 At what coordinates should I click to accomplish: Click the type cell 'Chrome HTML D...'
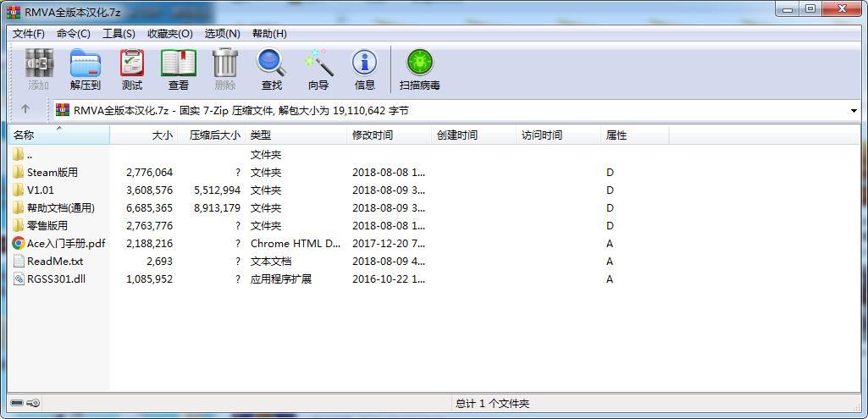point(296,243)
